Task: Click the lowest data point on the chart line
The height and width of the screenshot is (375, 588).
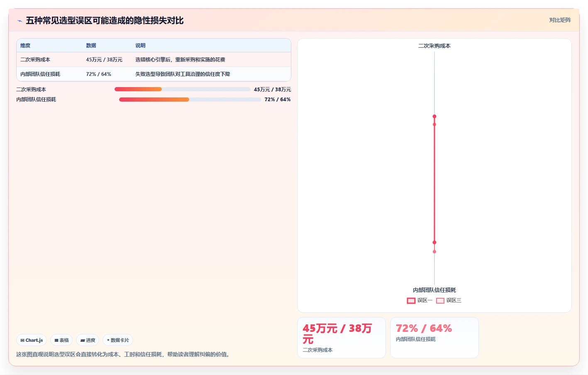Action: pos(434,252)
